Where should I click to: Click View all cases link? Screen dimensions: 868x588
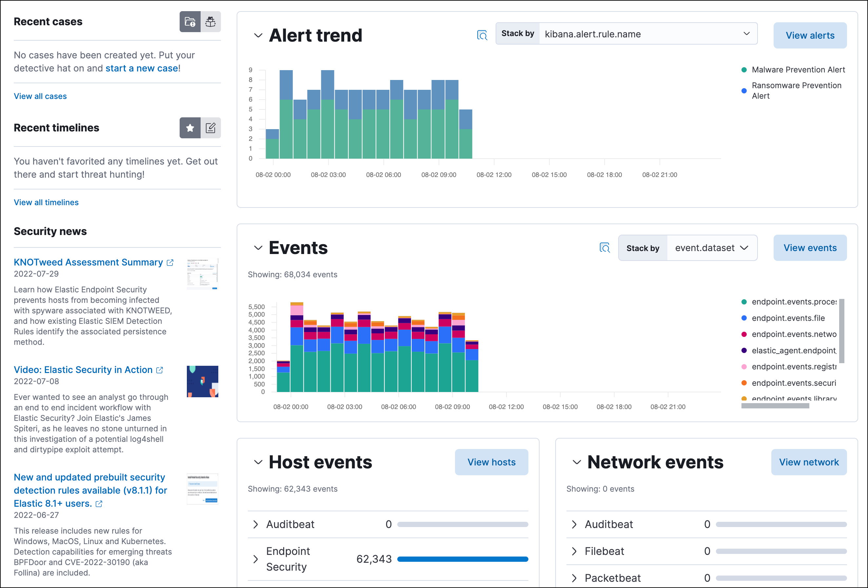[41, 96]
